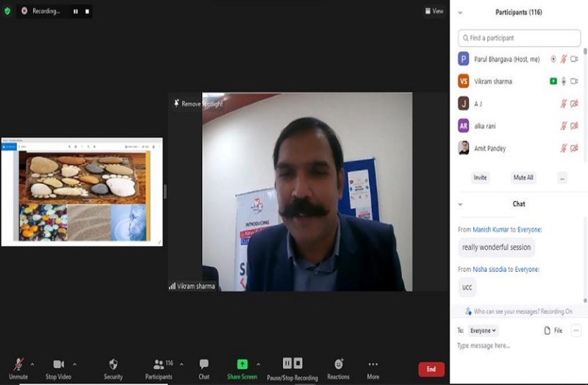Stop recording using top square icon
588x385 pixels.
pos(87,12)
